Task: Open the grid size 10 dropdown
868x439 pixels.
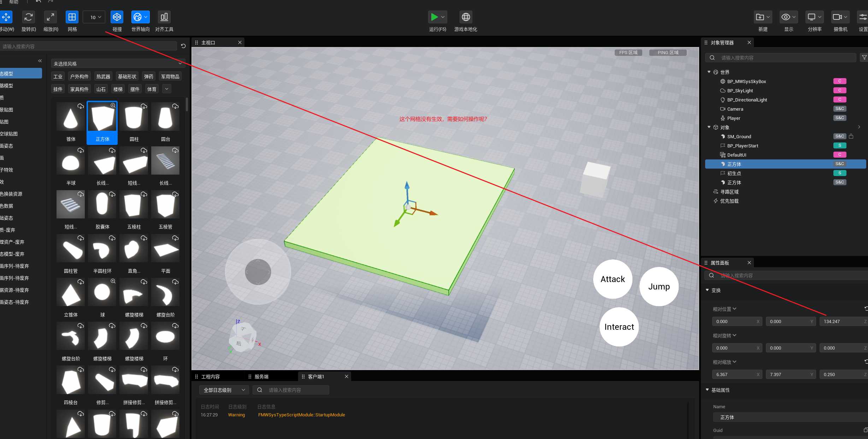Action: tap(94, 17)
